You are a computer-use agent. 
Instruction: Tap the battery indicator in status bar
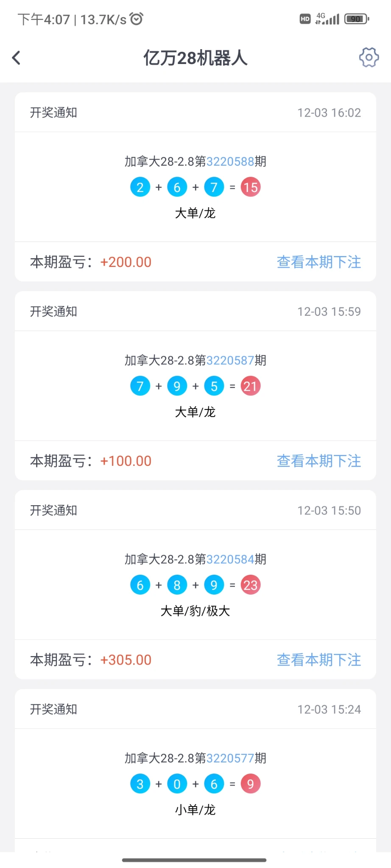(x=357, y=19)
